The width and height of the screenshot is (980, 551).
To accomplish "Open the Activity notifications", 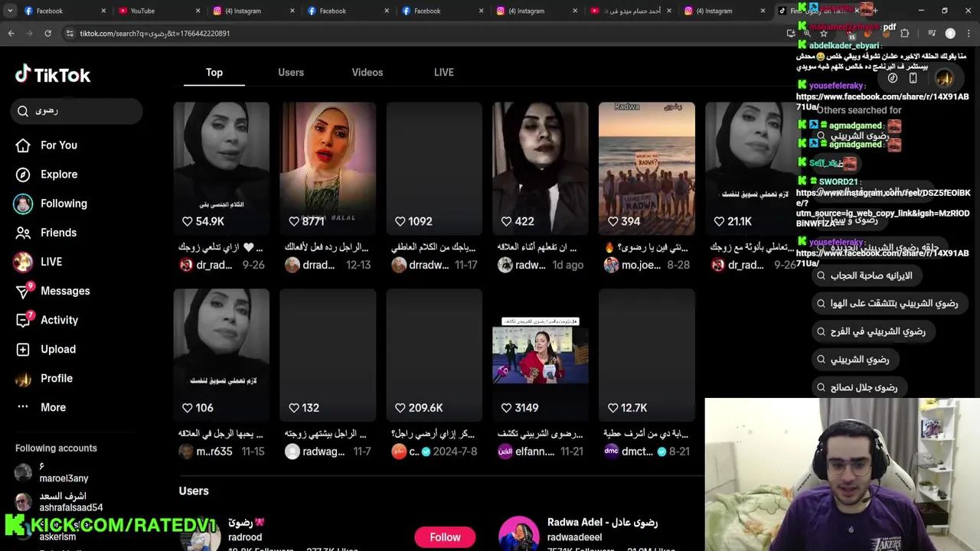I will tap(58, 320).
